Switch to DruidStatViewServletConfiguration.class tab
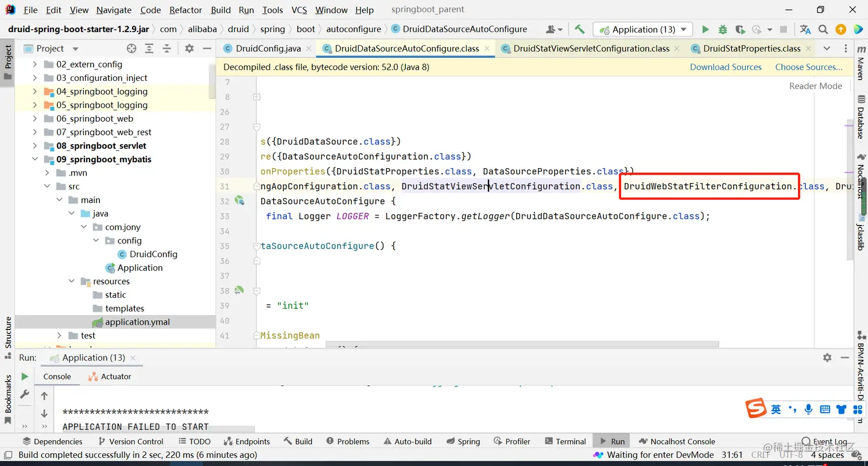 (591, 49)
